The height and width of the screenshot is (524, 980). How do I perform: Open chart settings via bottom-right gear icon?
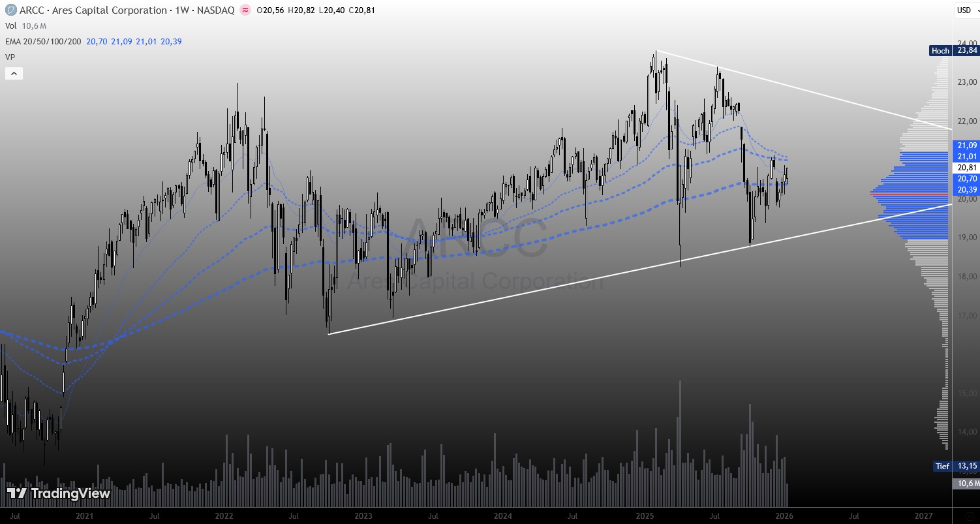coord(970,516)
